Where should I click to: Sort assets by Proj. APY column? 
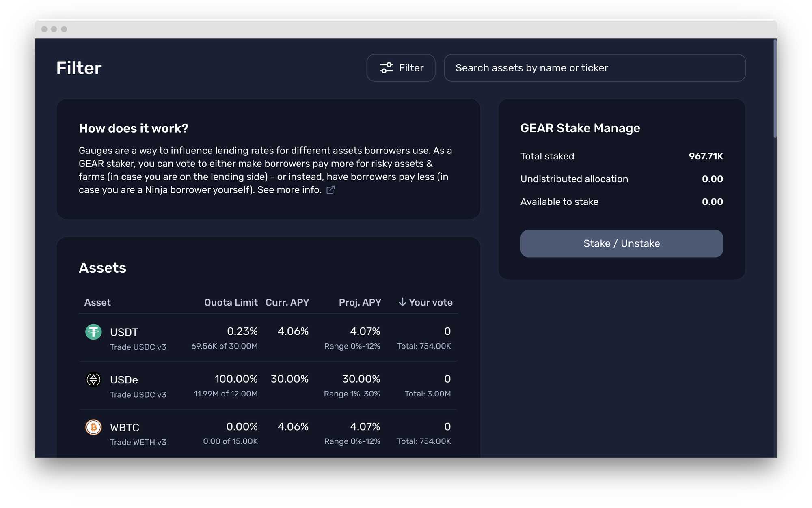click(359, 302)
